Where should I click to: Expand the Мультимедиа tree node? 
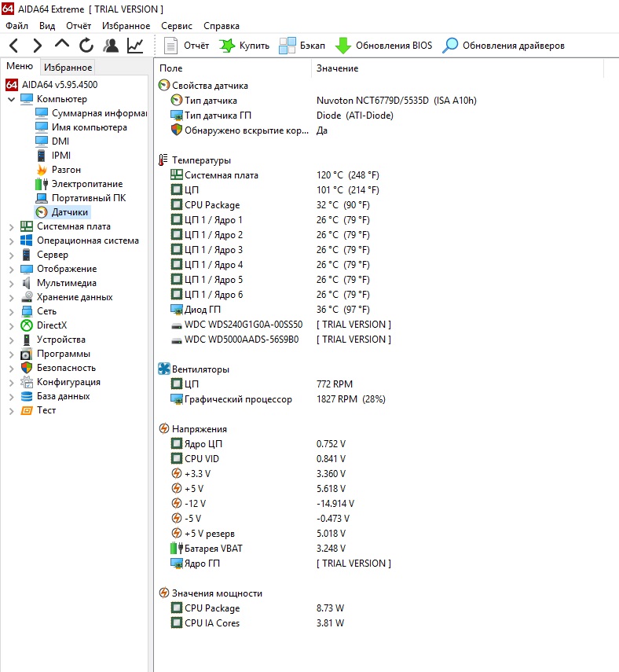(12, 283)
